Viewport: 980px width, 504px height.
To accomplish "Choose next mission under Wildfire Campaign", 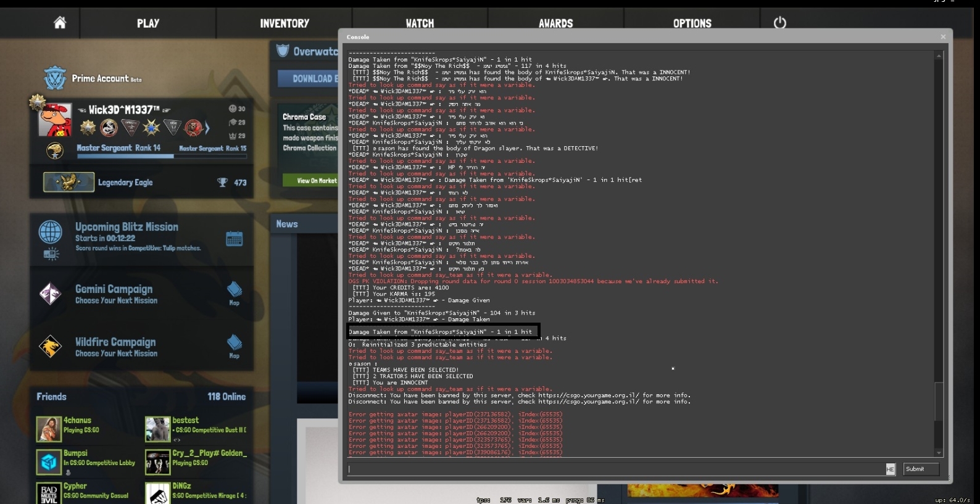I will click(116, 353).
